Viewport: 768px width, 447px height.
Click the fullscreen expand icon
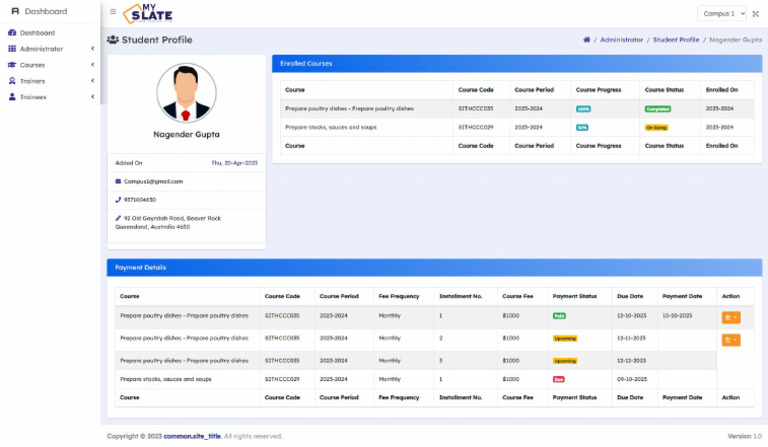756,13
